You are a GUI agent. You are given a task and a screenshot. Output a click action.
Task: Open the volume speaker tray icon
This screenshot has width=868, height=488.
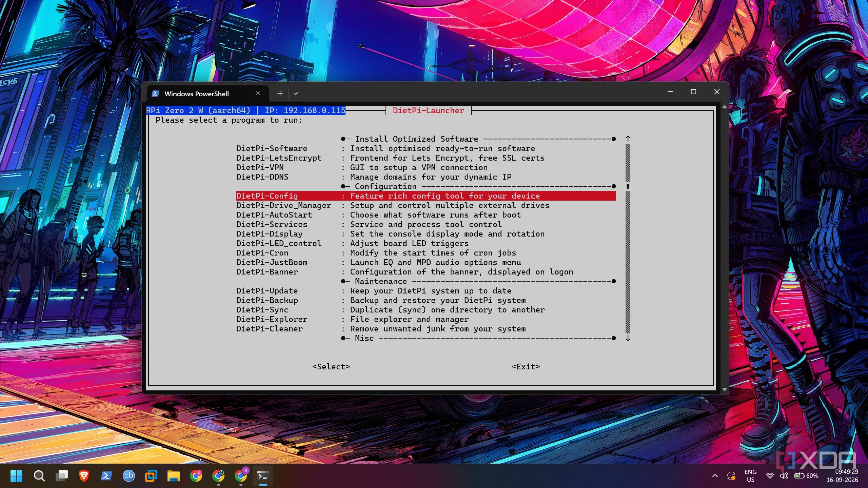(784, 476)
